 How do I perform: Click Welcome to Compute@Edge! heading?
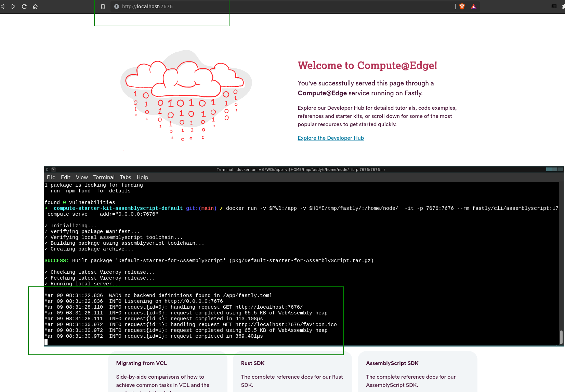(367, 65)
